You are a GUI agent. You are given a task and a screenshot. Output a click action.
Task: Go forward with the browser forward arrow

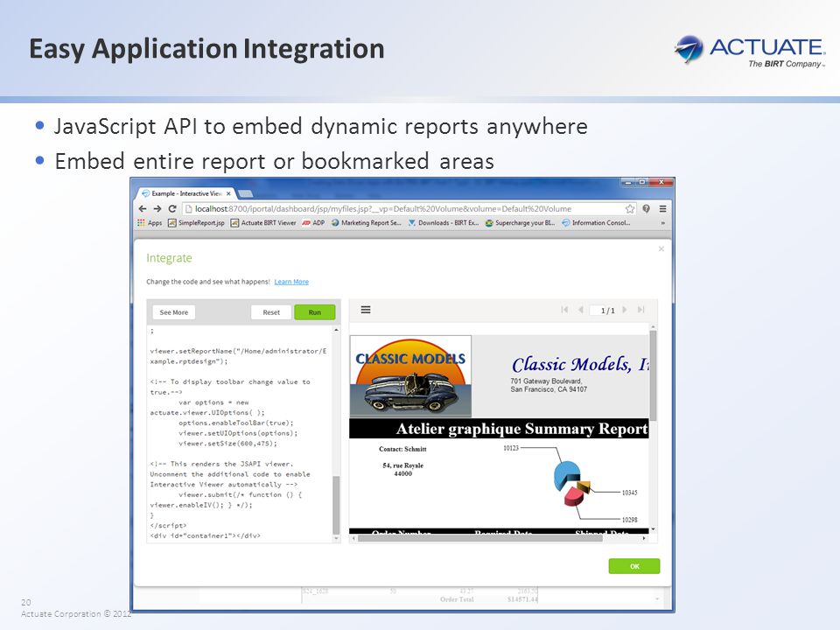157,209
